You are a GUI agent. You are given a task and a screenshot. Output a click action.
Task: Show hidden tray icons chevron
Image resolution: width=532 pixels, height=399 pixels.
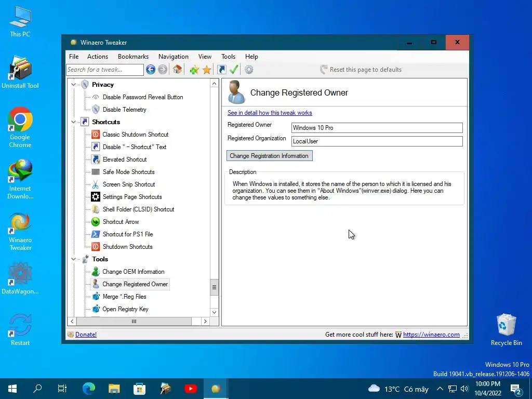(440, 389)
